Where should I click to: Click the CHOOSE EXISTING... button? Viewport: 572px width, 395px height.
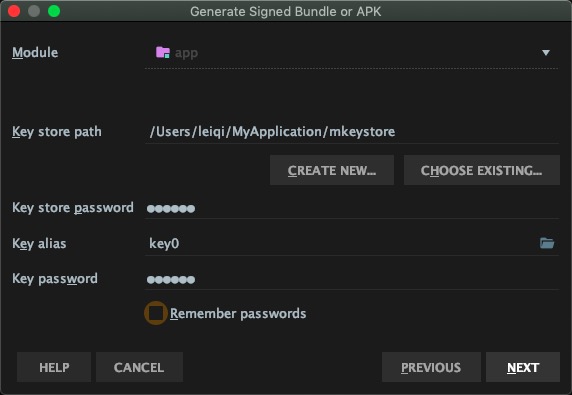click(x=482, y=170)
